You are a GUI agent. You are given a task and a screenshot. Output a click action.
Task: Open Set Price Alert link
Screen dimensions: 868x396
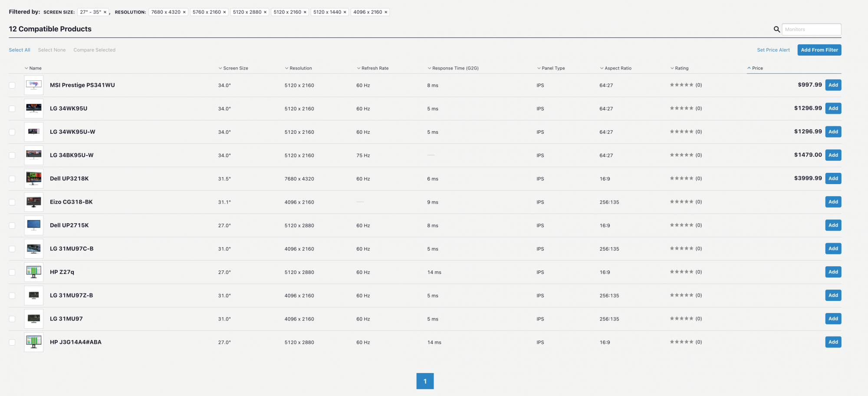773,50
